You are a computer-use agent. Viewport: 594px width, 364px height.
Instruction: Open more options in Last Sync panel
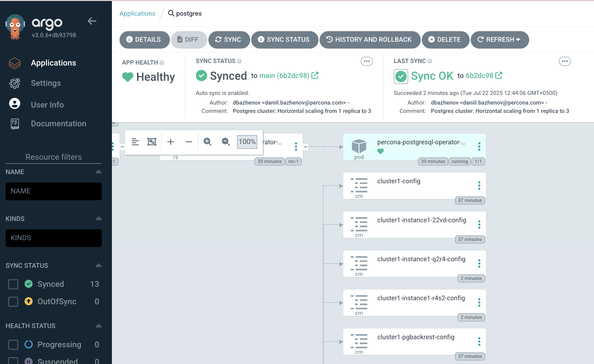pyautogui.click(x=565, y=61)
